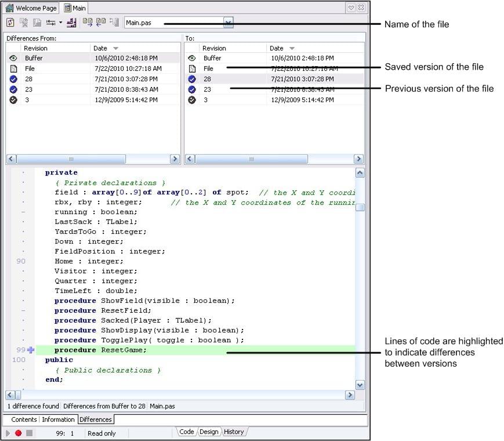Image resolution: width=504 pixels, height=441 pixels.
Task: Click the heart icon at top right
Action: coord(351,8)
